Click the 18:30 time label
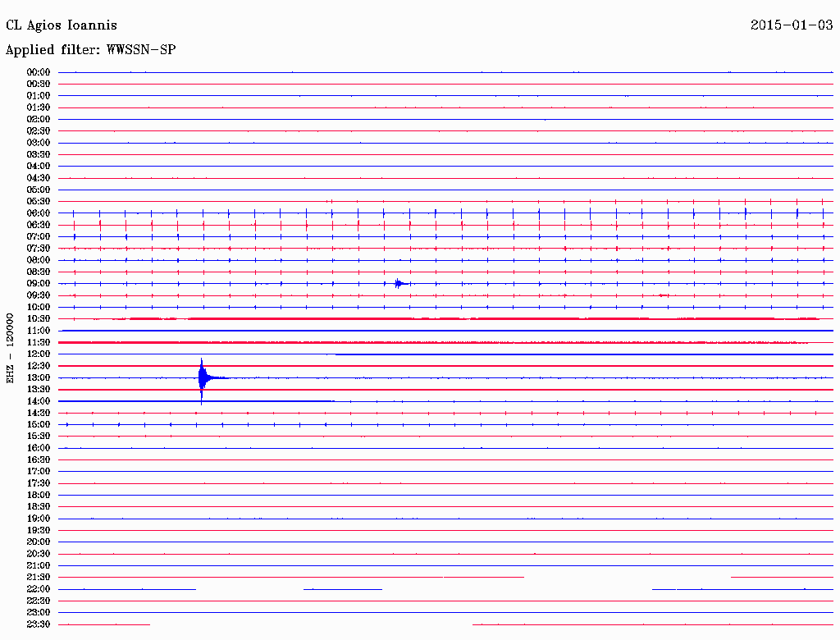This screenshot has height=640, width=840. pos(39,506)
